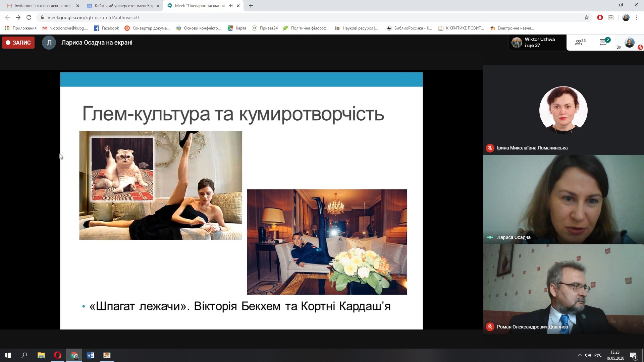Viewport: 644px width, 362px height.
Task: Open the taskbar volume control
Action: coord(588,355)
